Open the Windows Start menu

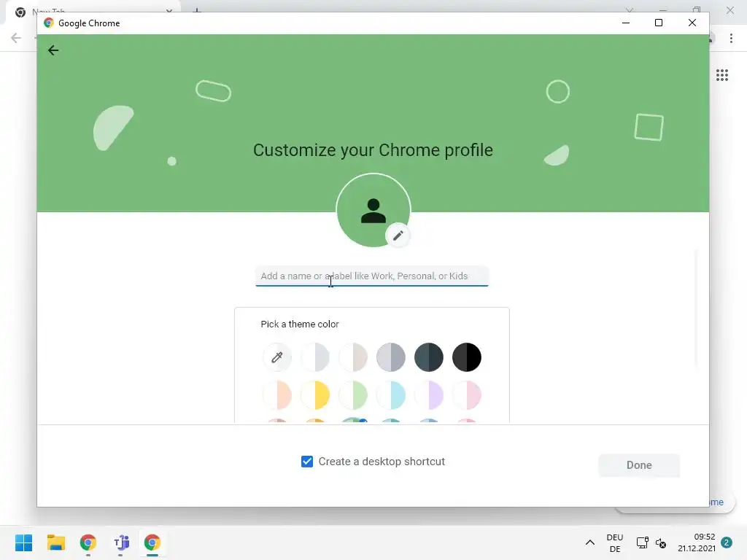coord(23,542)
